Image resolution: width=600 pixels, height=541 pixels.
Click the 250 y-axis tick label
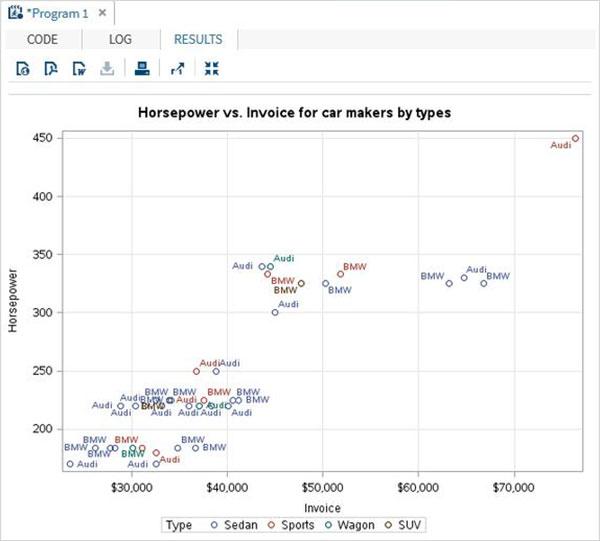[x=42, y=371]
